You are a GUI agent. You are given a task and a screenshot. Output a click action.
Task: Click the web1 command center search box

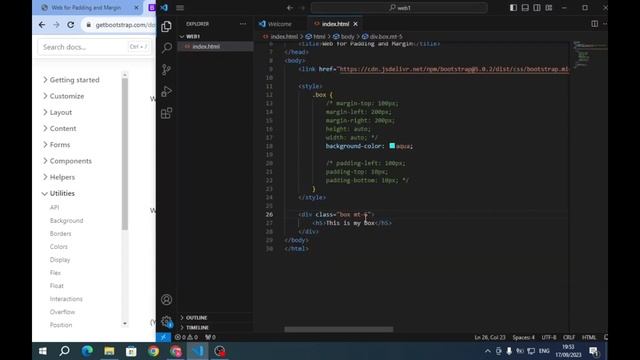[x=399, y=8]
